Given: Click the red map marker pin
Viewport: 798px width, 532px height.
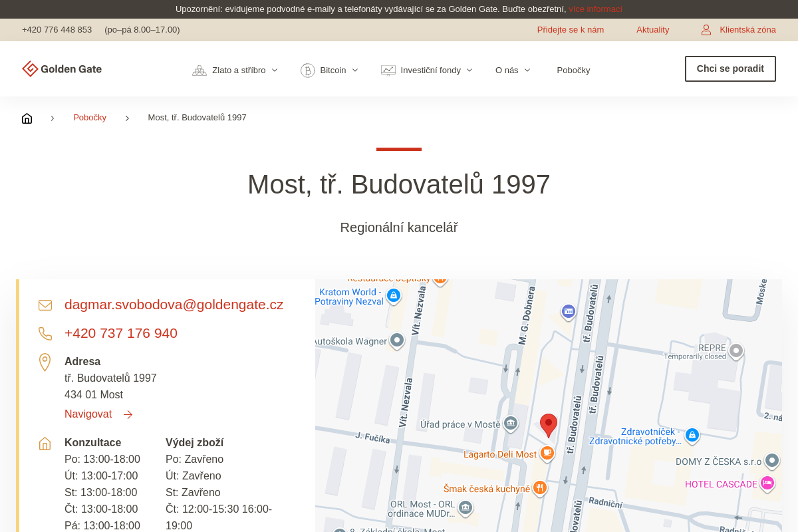Looking at the screenshot, I should [x=549, y=426].
